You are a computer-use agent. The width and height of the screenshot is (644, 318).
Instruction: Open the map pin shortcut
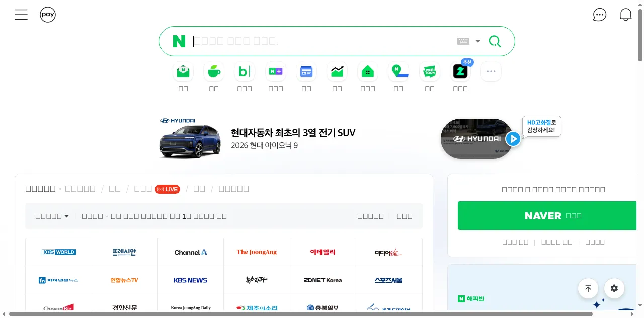[398, 72]
